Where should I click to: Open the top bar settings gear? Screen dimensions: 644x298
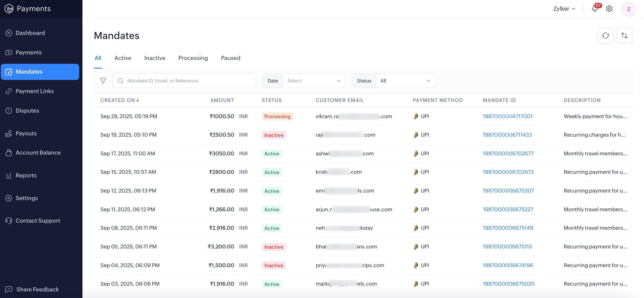[x=609, y=9]
